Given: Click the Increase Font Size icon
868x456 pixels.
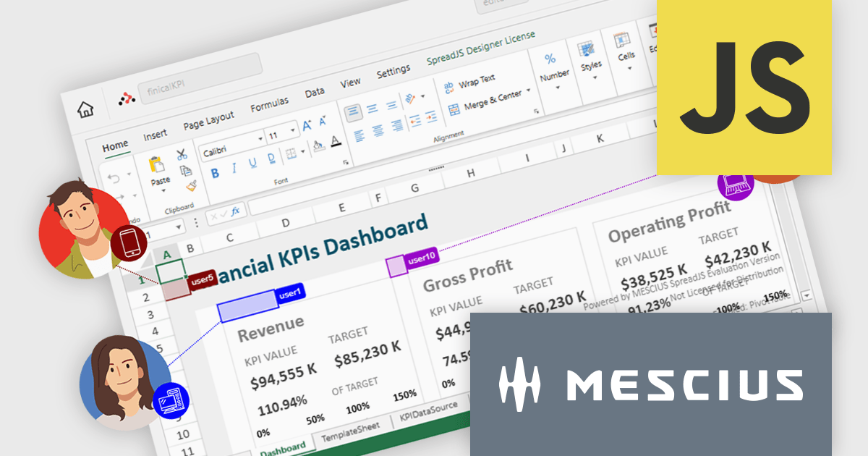Looking at the screenshot, I should click(x=306, y=126).
